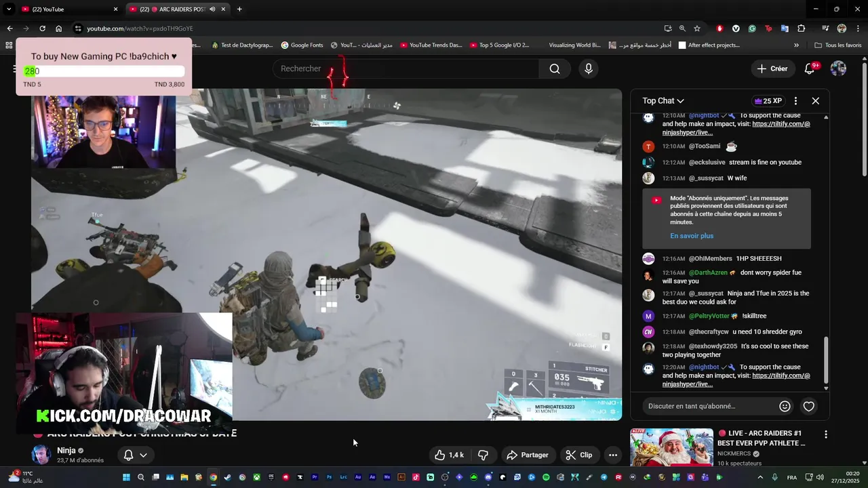The width and height of the screenshot is (868, 488).
Task: Reload the page using the browser refresh icon
Action: click(x=42, y=28)
